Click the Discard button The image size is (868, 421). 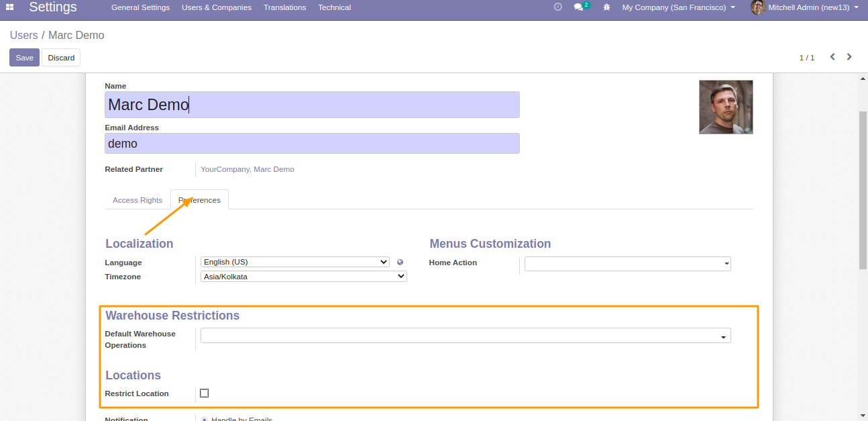[x=61, y=58]
